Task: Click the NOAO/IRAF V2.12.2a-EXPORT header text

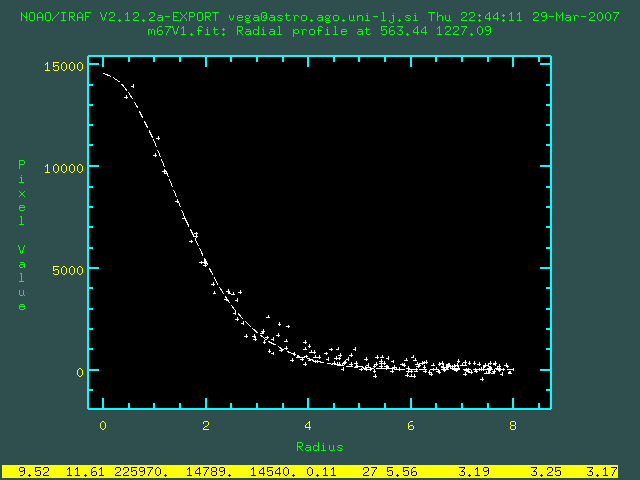Action: [x=120, y=17]
